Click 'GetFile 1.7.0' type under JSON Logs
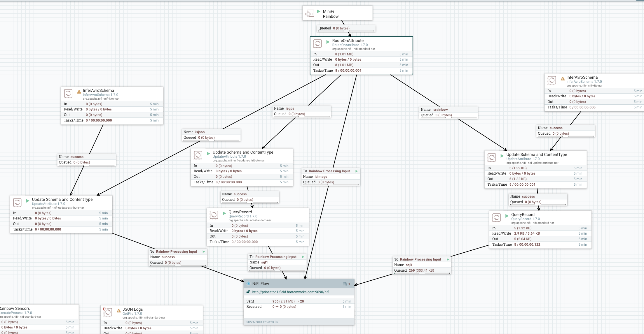644x334 pixels. tap(132, 314)
